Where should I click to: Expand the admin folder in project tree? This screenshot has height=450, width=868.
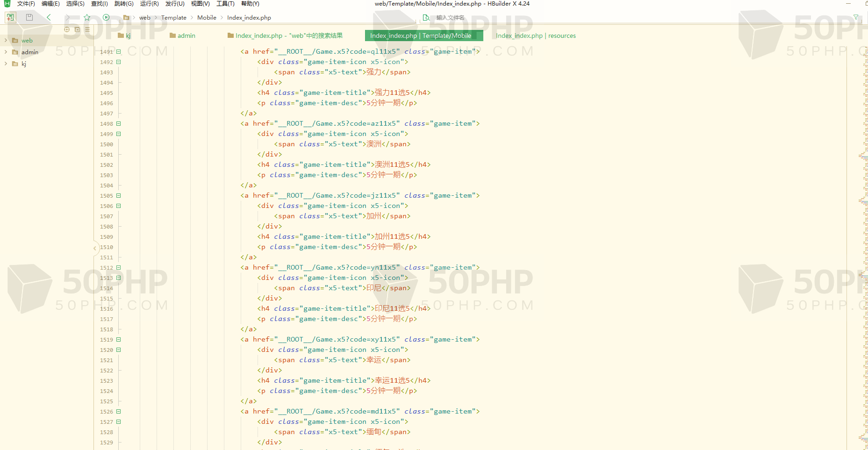[x=6, y=52]
